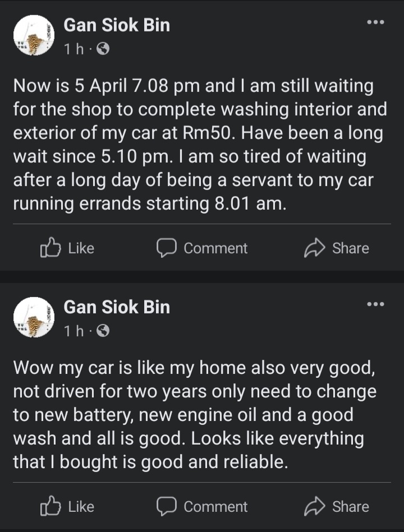Image resolution: width=404 pixels, height=532 pixels.
Task: Share the new battery post
Action: [x=337, y=507]
